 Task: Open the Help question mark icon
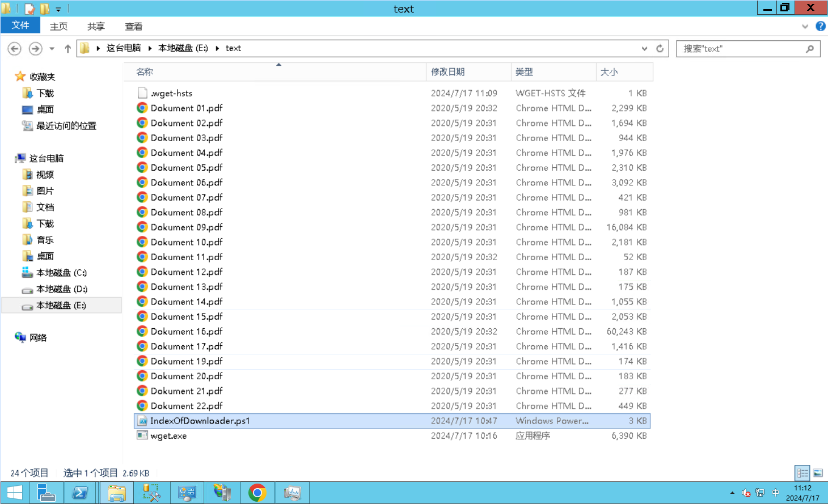[x=820, y=26]
